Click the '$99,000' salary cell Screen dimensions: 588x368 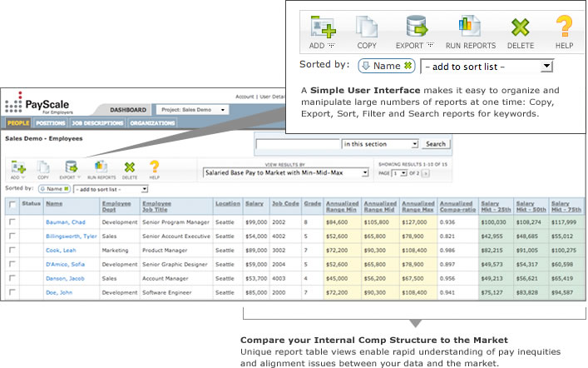coord(256,222)
